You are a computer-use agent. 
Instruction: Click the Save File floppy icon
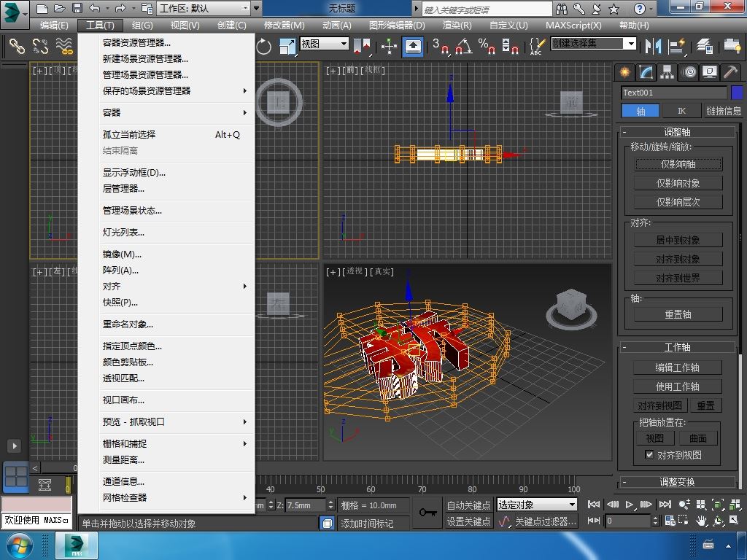(x=77, y=8)
